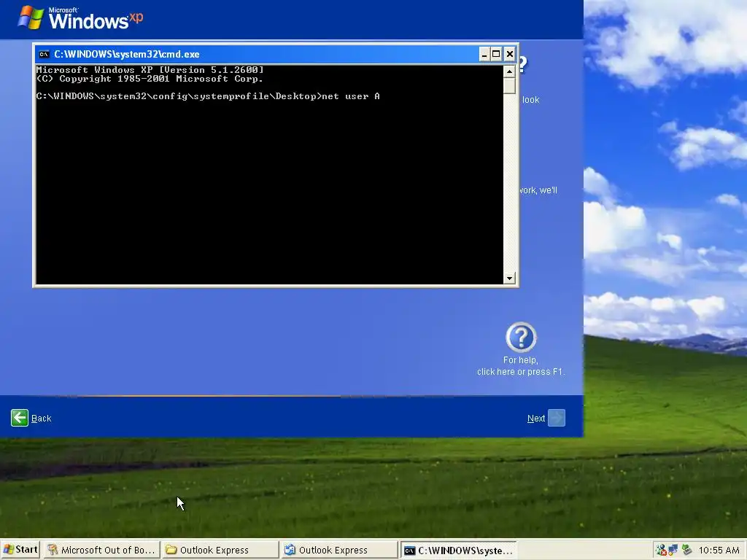Click the Back label in setup wizard
Image resolution: width=747 pixels, height=560 pixels.
click(41, 419)
